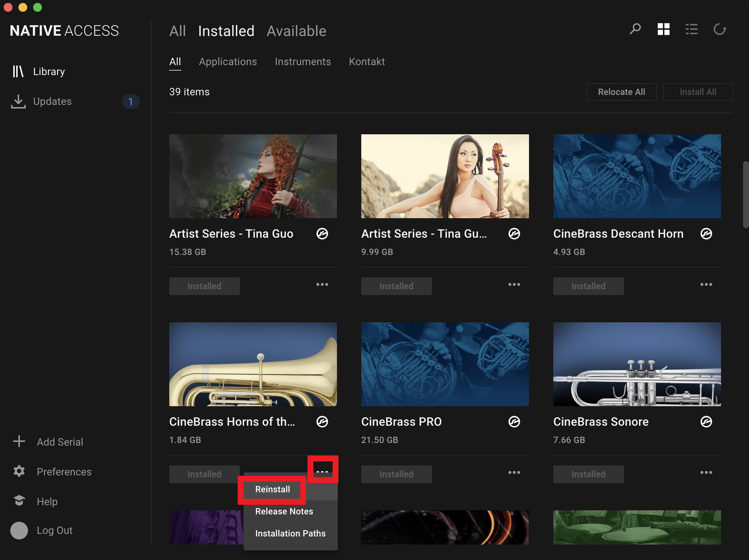Viewport: 749px width, 560px height.
Task: Click Tina Guo cello thumbnail image
Action: [445, 176]
